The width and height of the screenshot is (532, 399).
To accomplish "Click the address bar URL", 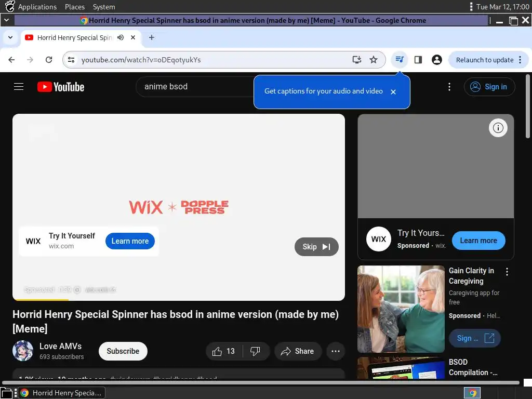I will [141, 60].
